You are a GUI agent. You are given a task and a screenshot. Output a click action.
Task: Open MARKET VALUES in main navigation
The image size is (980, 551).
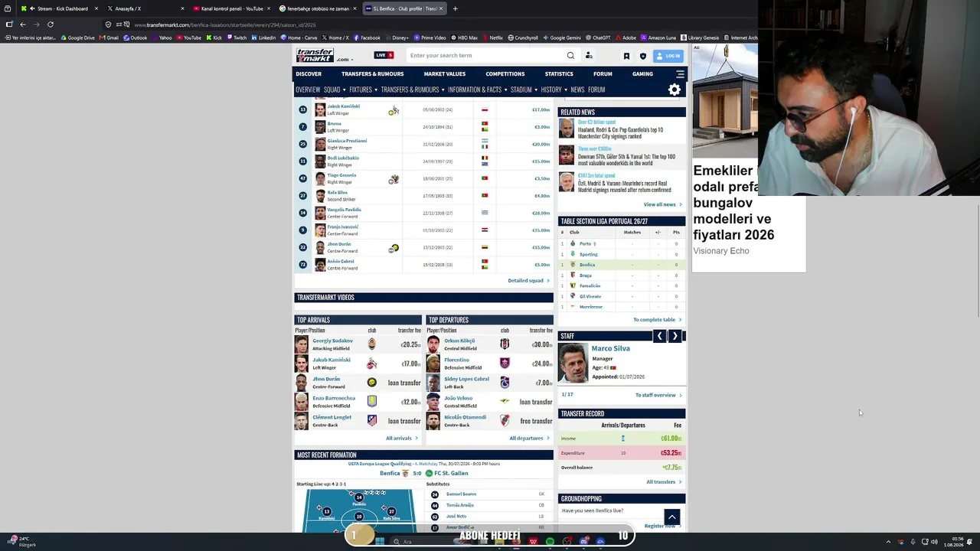click(x=445, y=74)
